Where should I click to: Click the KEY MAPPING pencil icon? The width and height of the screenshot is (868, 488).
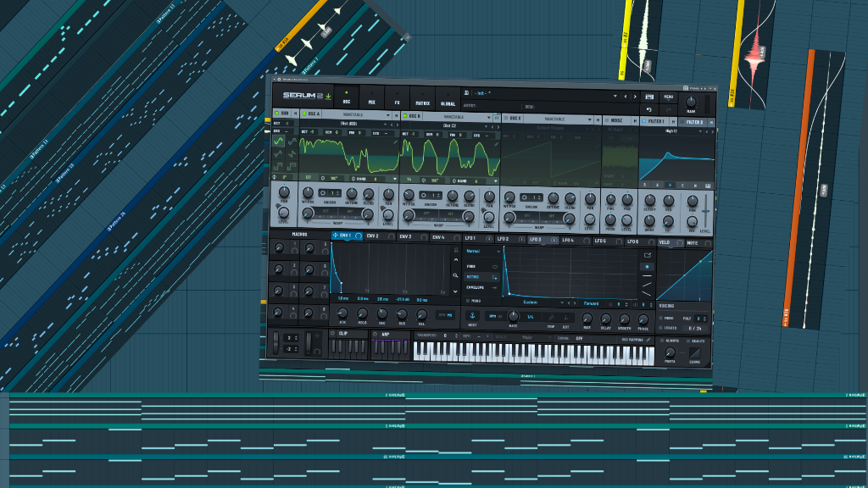(648, 340)
